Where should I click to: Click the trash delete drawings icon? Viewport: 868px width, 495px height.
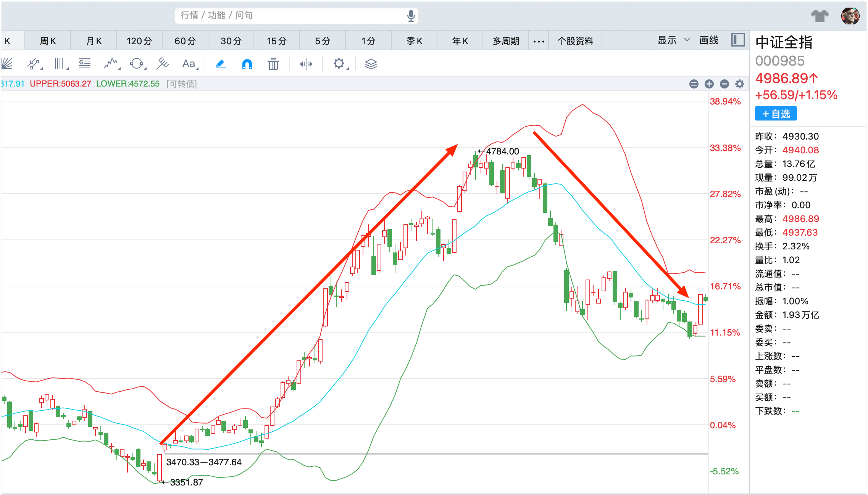click(273, 64)
